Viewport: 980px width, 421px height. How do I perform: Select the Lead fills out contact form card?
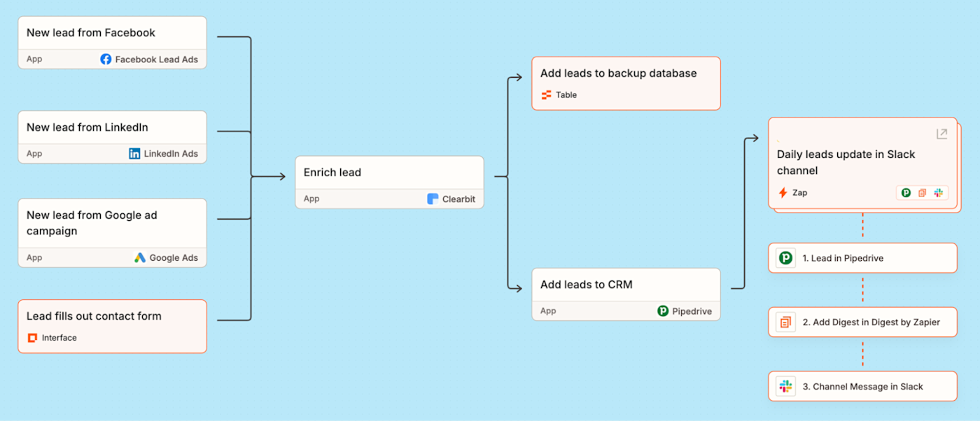point(112,327)
